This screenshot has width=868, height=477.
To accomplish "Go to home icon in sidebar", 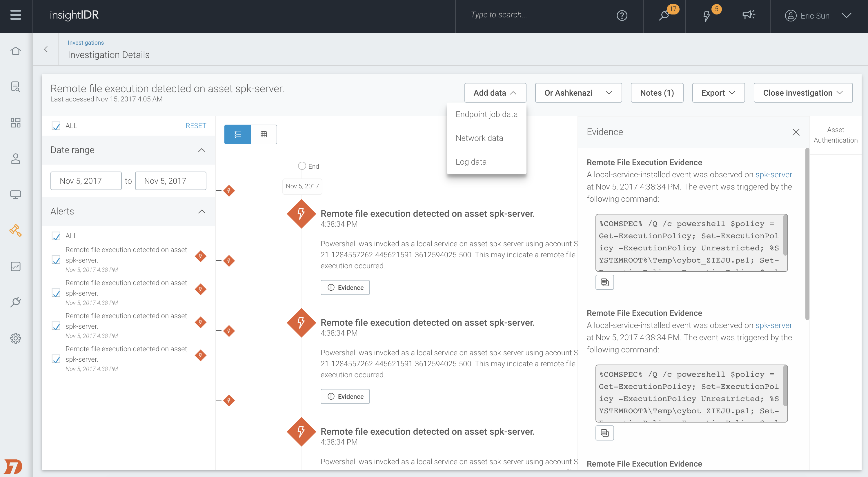I will pyautogui.click(x=15, y=51).
